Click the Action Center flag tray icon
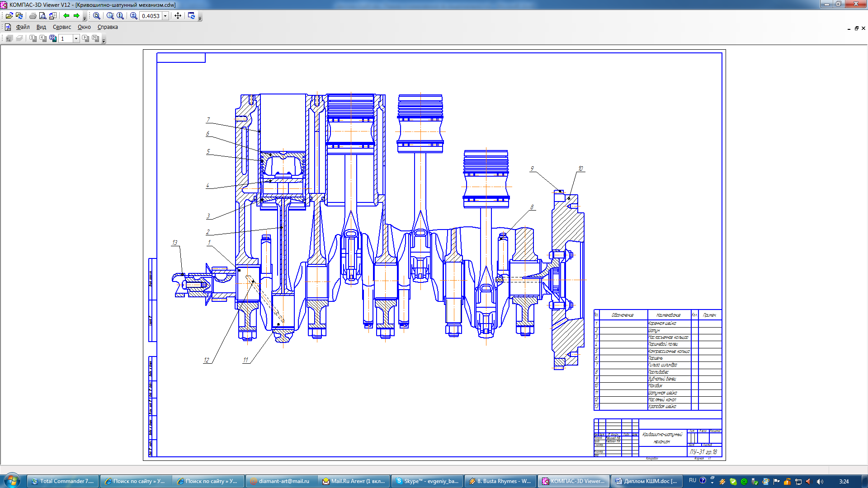The image size is (868, 488). (777, 482)
